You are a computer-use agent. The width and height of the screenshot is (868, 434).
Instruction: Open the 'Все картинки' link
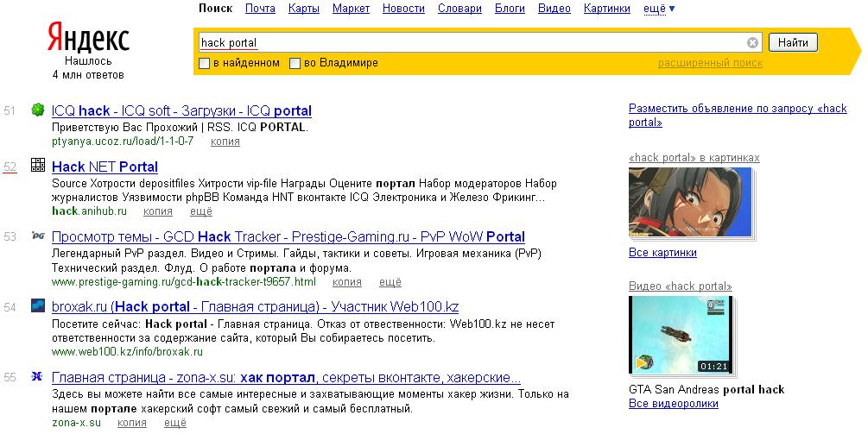pos(662,253)
